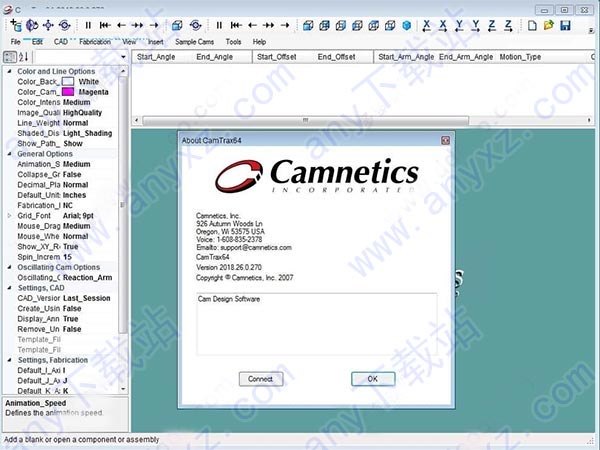Click the cube icon left of the second rotate icon

[177, 26]
